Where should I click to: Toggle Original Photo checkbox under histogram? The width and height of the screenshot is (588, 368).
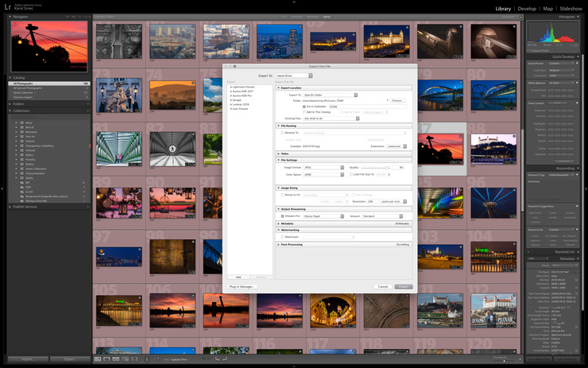coord(529,51)
